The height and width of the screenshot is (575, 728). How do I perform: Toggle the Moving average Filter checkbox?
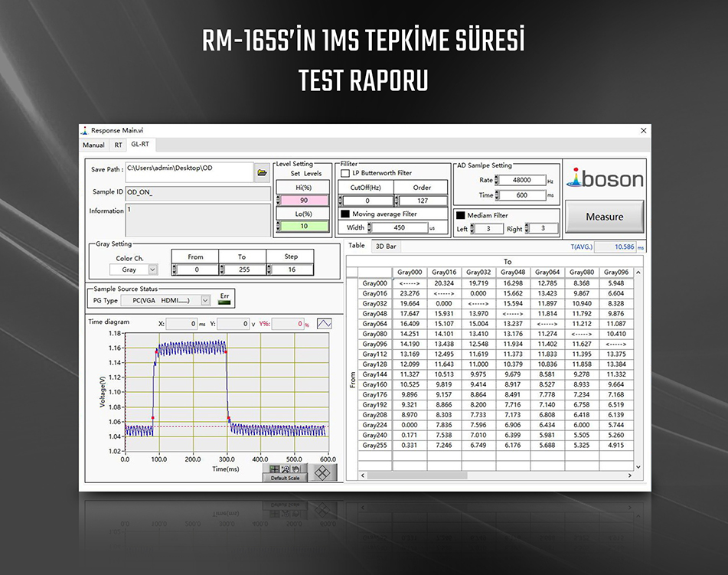345,214
